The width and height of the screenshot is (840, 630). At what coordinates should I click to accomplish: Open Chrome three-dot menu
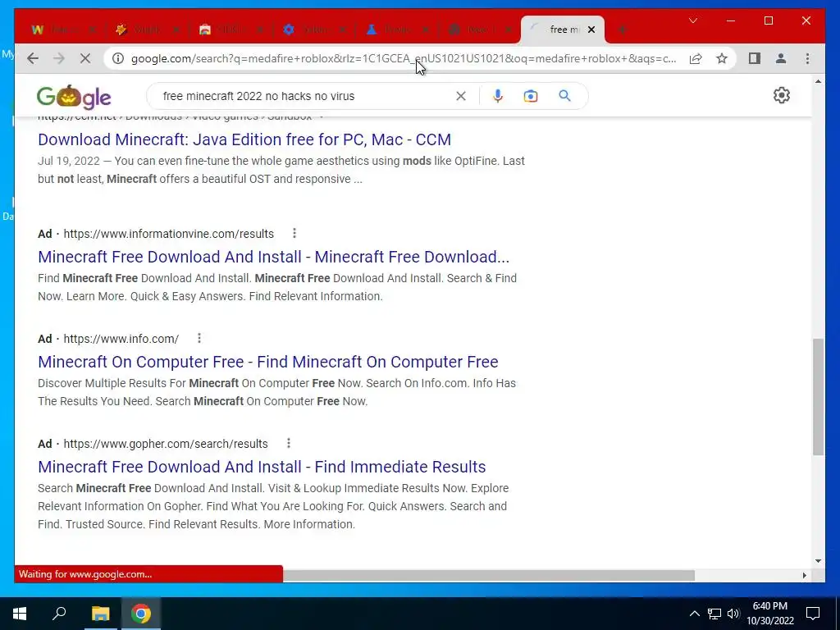point(807,58)
